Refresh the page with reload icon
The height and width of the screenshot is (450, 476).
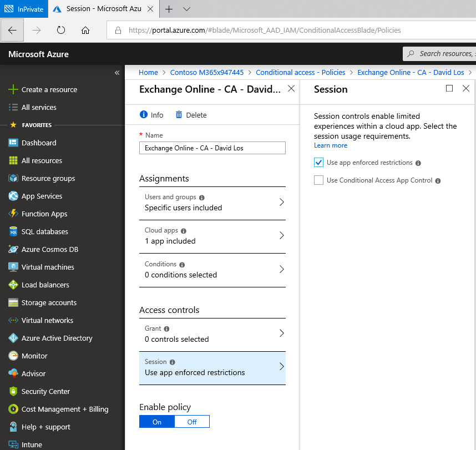point(61,30)
